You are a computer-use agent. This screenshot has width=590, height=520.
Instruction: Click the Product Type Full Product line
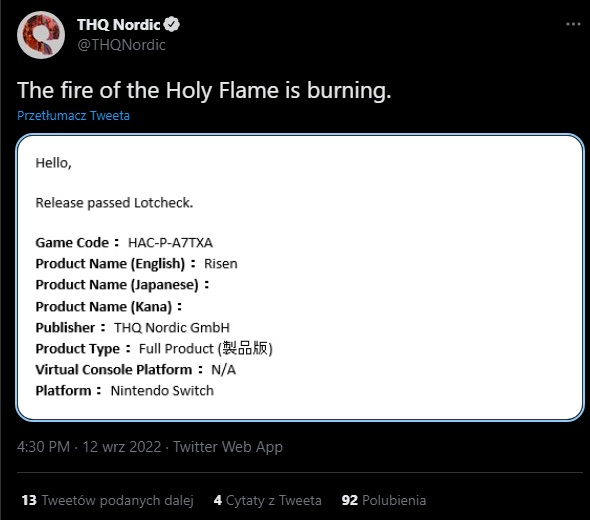pyautogui.click(x=154, y=349)
